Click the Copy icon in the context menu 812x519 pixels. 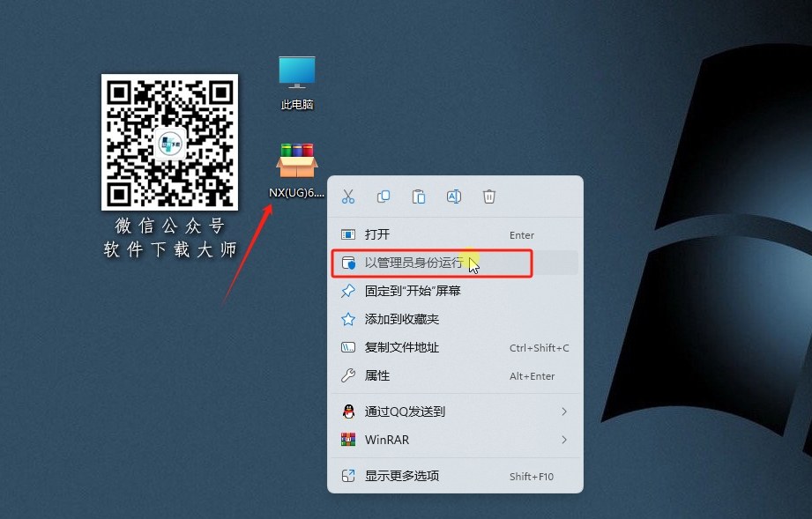click(x=383, y=196)
